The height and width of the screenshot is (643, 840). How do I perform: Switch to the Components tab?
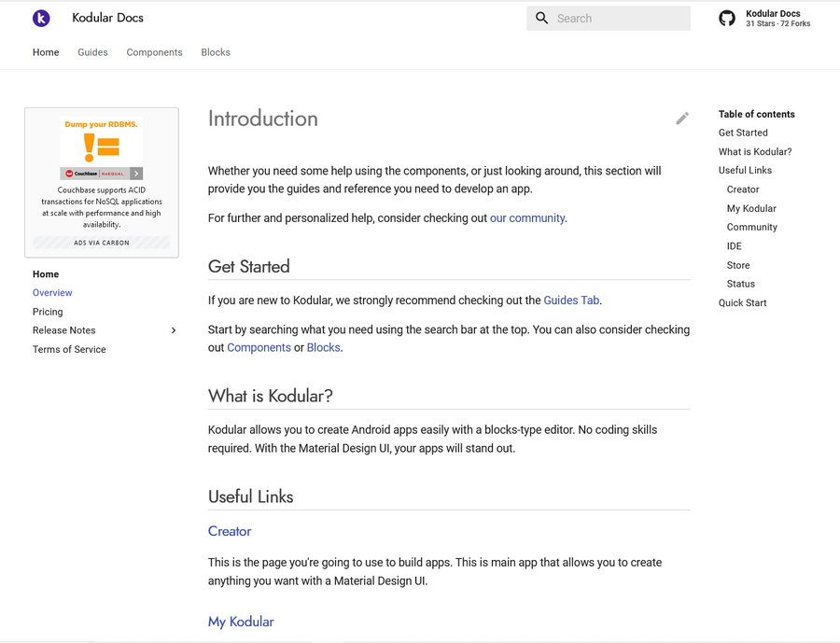click(x=154, y=52)
